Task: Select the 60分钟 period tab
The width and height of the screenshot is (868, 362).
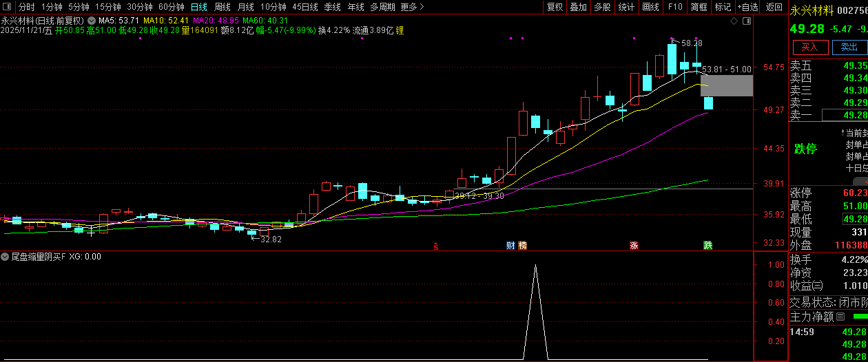Action: [171, 7]
